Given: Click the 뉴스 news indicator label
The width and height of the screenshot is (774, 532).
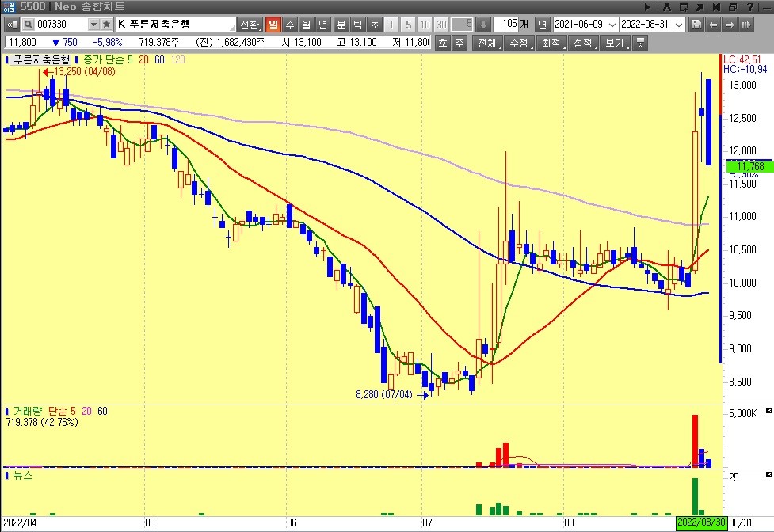Looking at the screenshot, I should (x=23, y=475).
